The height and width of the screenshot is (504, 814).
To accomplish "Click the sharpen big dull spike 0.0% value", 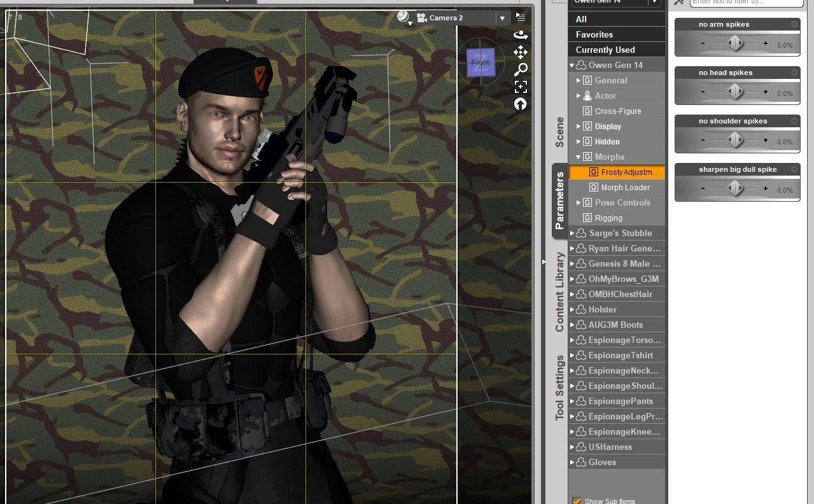I will pyautogui.click(x=784, y=190).
